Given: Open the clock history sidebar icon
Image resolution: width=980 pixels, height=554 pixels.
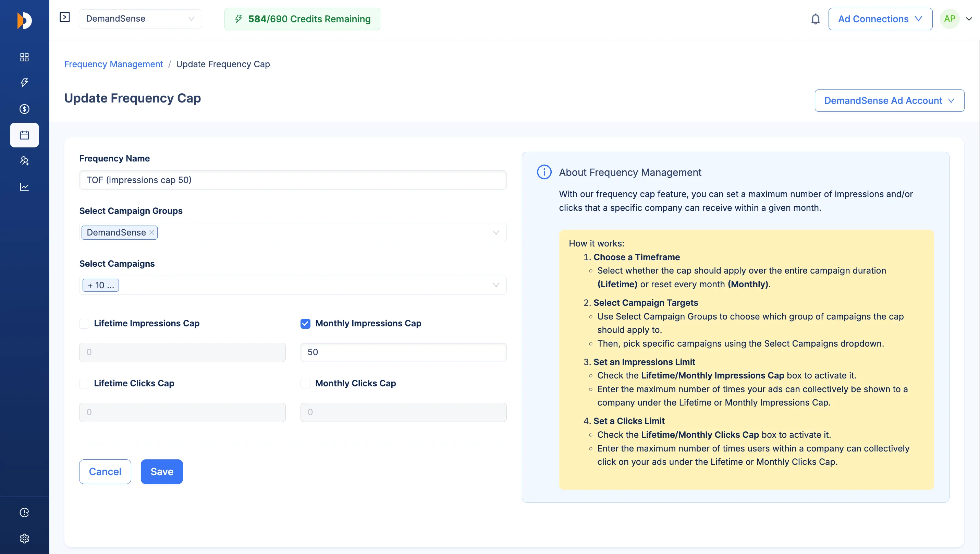Looking at the screenshot, I should [x=24, y=513].
